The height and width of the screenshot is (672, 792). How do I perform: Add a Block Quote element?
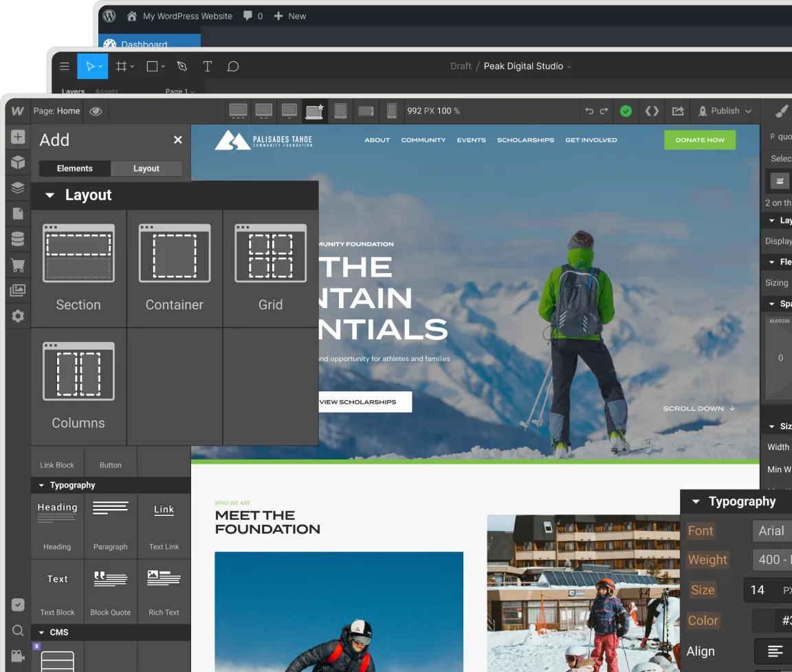click(x=111, y=591)
